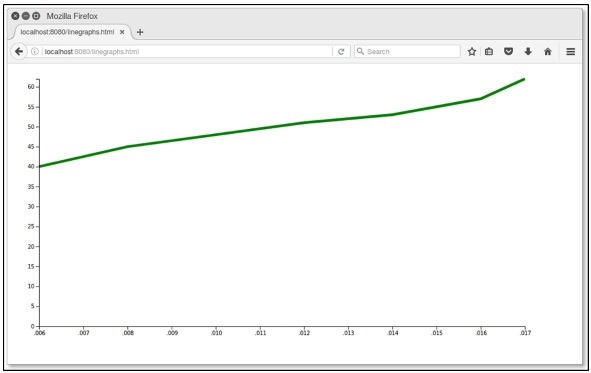This screenshot has width=591, height=373.
Task: Click x-axis label .006
Action: [x=40, y=333]
